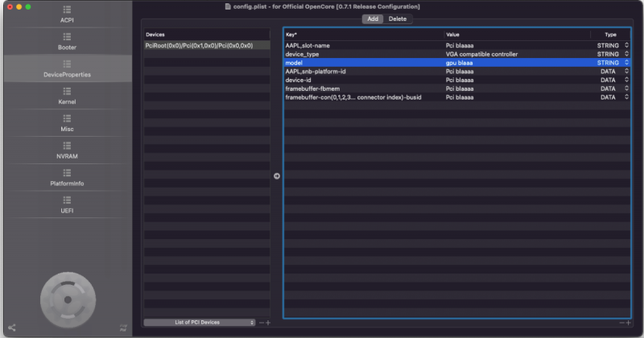Open the Misc section in sidebar
The height and width of the screenshot is (338, 644).
coord(67,123)
